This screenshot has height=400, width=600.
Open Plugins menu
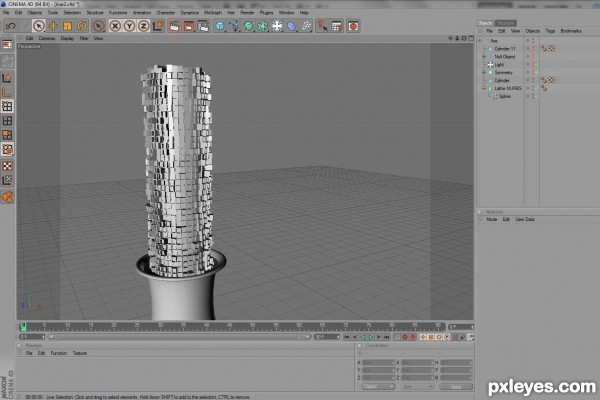(266, 13)
